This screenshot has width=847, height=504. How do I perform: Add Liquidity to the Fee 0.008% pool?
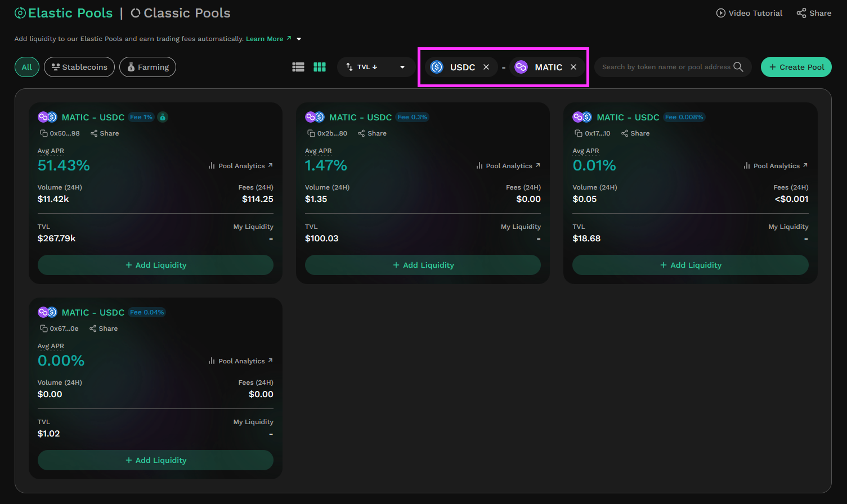tap(691, 265)
